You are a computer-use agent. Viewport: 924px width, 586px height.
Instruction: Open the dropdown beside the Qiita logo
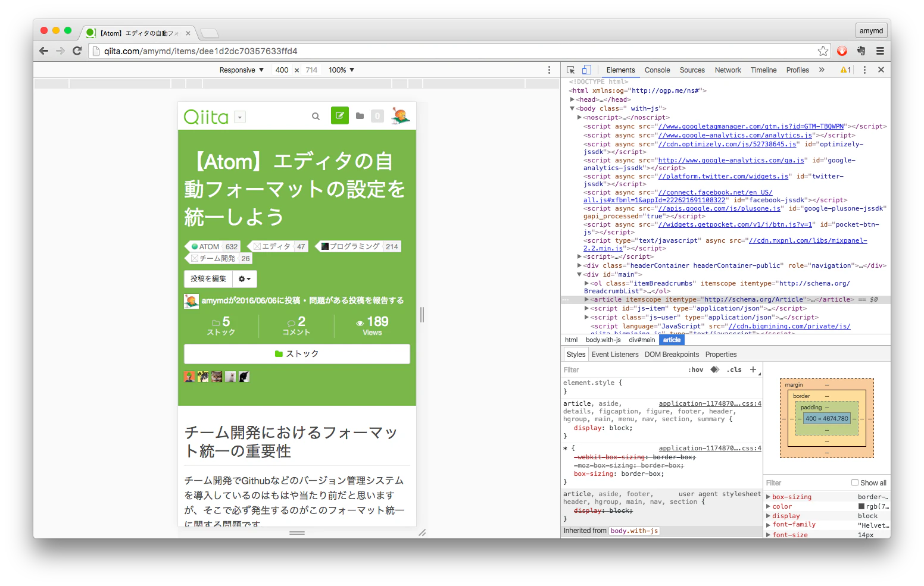240,117
